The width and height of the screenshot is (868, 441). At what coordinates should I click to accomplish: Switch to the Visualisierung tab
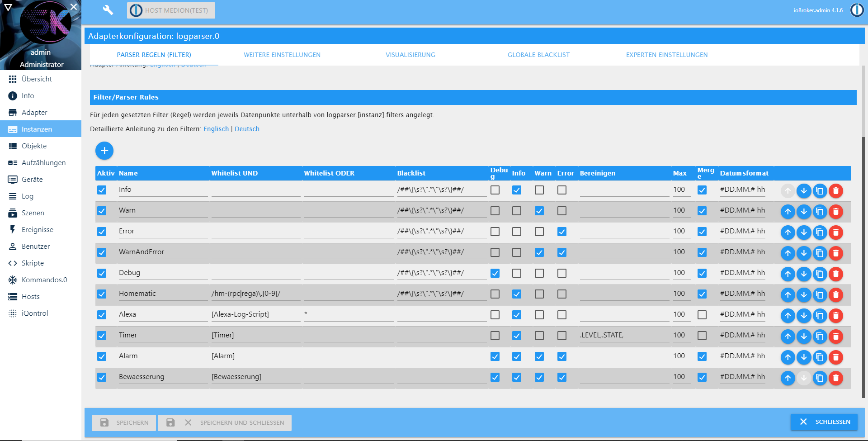point(410,55)
